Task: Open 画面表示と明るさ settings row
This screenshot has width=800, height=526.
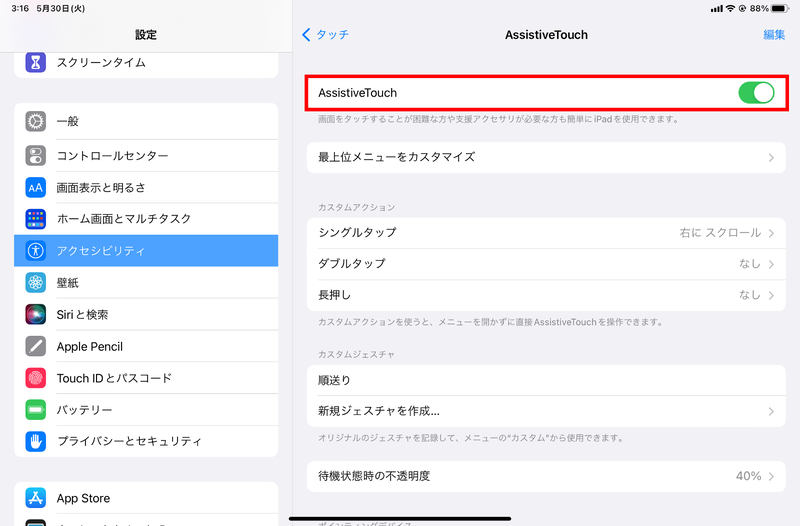Action: click(x=146, y=188)
